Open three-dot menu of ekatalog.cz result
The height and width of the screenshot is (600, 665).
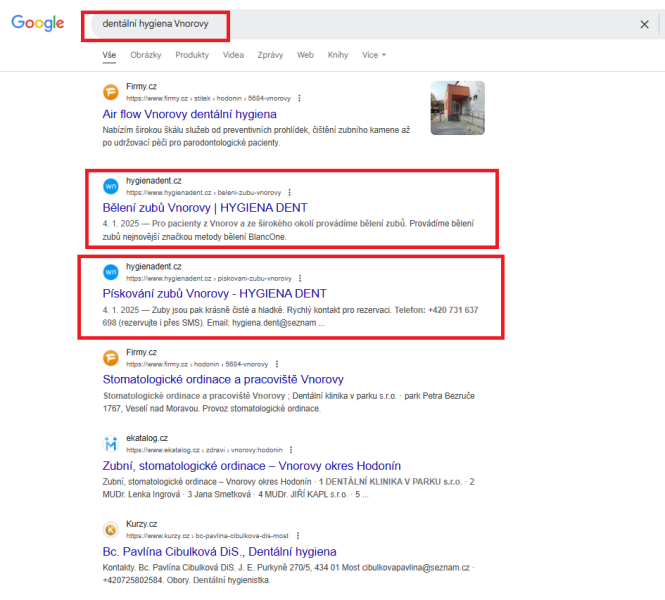coord(291,450)
